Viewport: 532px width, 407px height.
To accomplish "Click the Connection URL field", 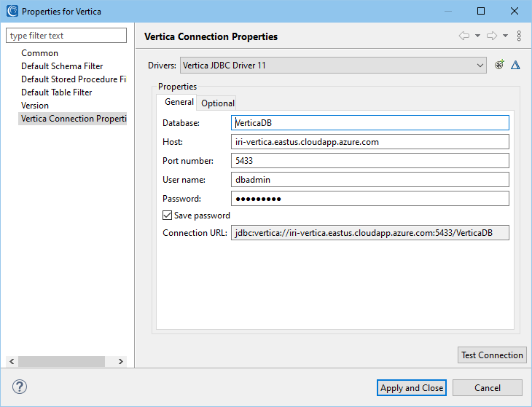I will 370,233.
